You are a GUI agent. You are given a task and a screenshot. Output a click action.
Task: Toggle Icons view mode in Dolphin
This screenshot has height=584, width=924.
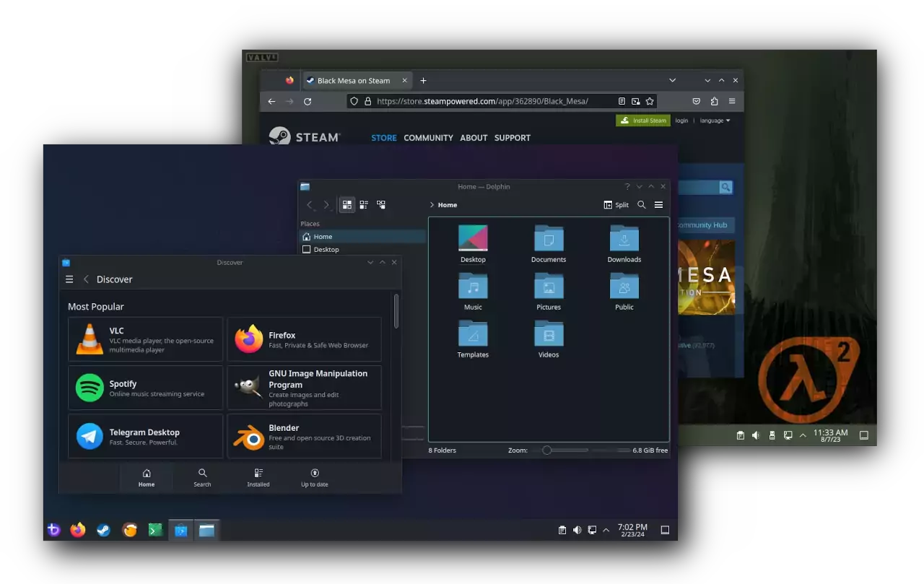347,205
